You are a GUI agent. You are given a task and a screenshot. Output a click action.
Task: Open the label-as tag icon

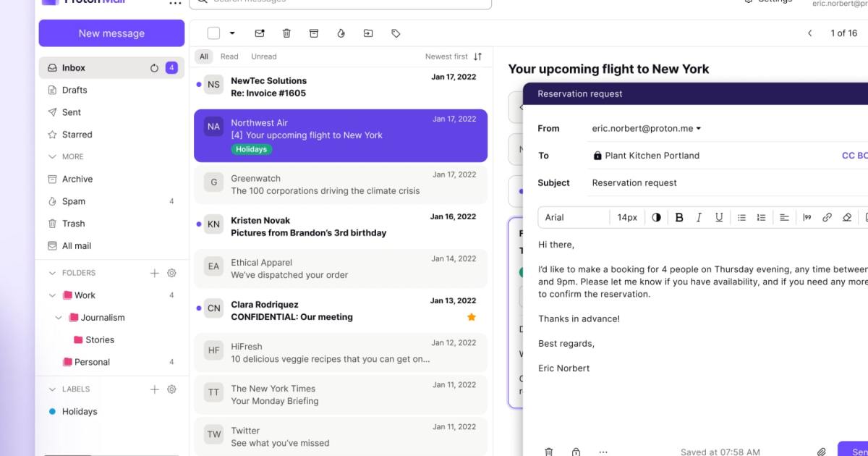396,33
